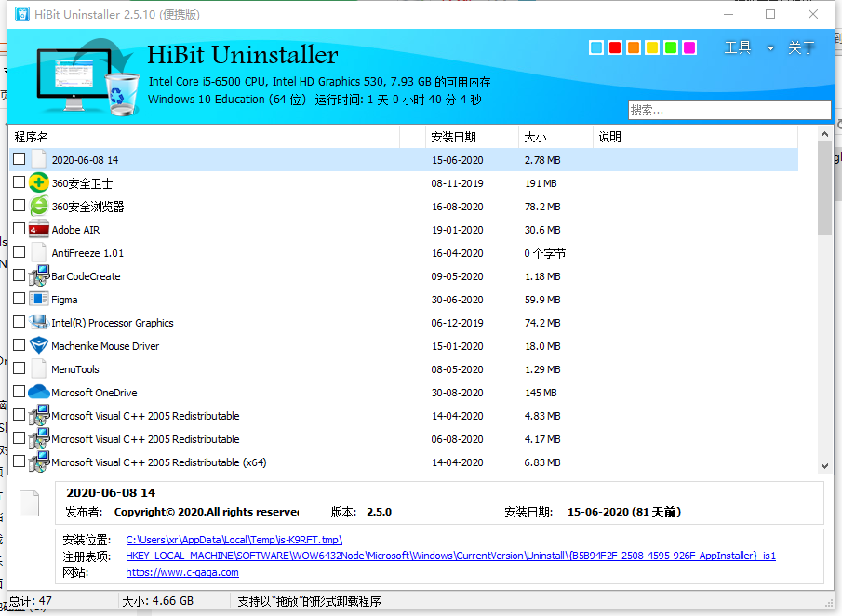Choose the light blue theme color
This screenshot has height=616, width=842.
tap(596, 47)
